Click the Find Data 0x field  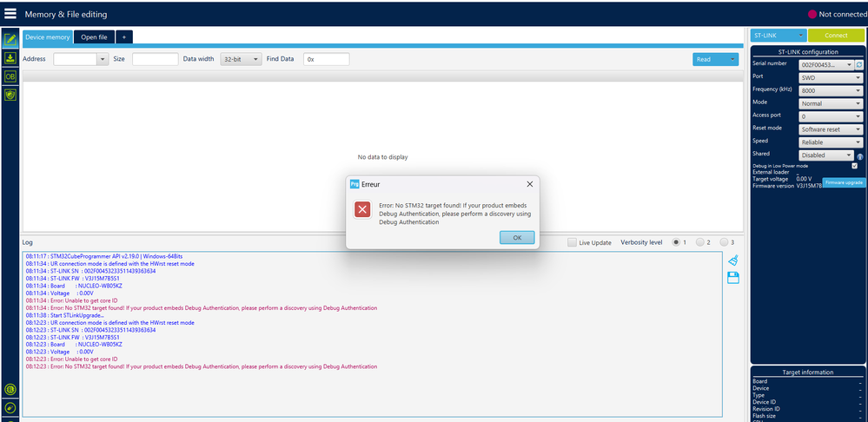point(327,59)
